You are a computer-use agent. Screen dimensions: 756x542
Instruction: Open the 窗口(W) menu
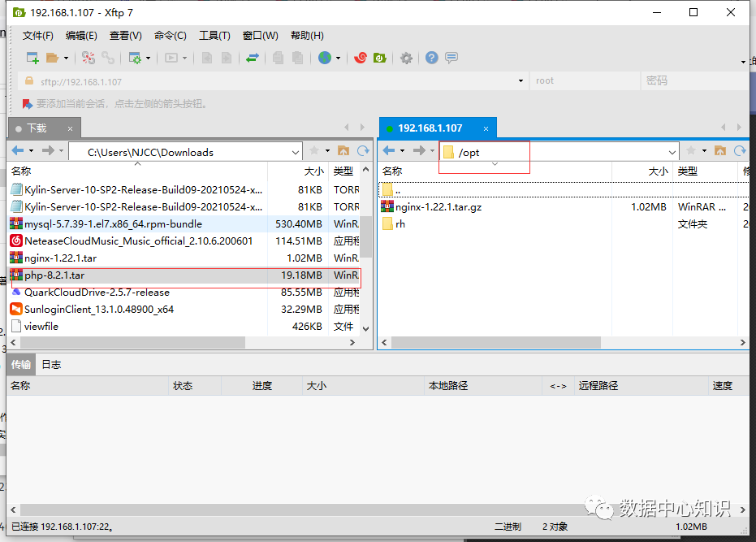tap(261, 35)
